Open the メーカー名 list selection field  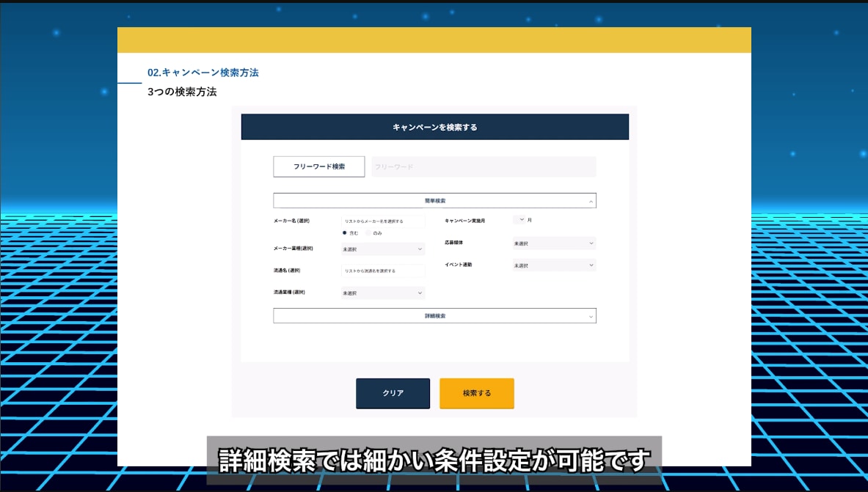click(x=383, y=221)
